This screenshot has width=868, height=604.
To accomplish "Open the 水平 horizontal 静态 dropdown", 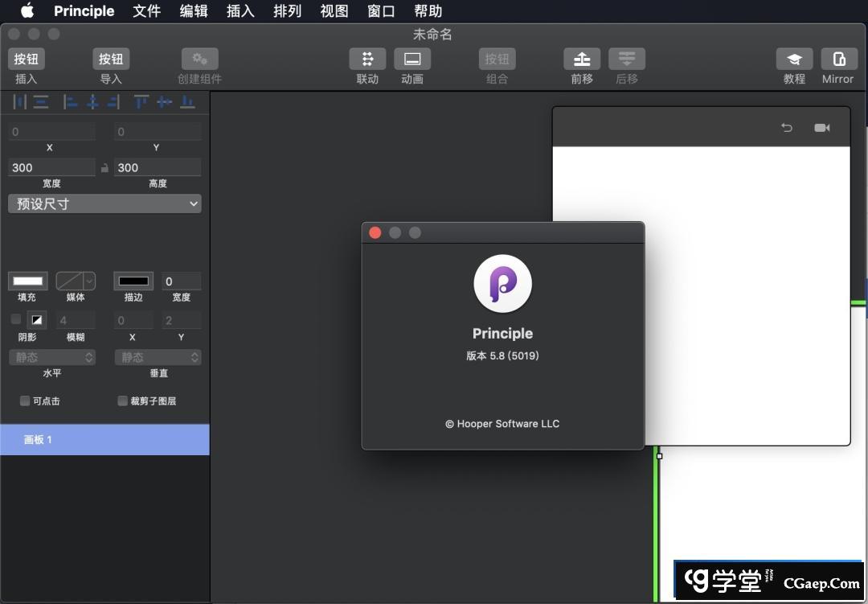I will point(52,357).
